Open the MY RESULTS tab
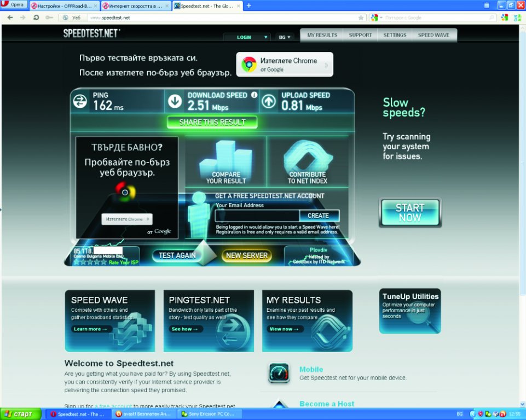The image size is (526, 420). click(322, 35)
